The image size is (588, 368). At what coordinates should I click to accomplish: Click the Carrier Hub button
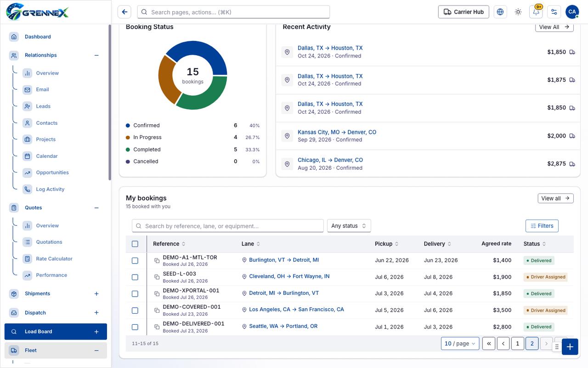(464, 12)
